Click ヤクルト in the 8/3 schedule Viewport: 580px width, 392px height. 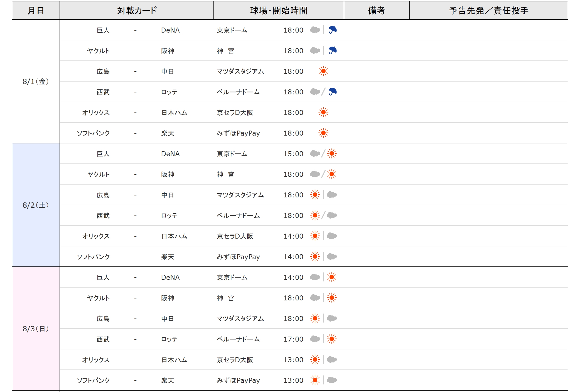coord(98,298)
